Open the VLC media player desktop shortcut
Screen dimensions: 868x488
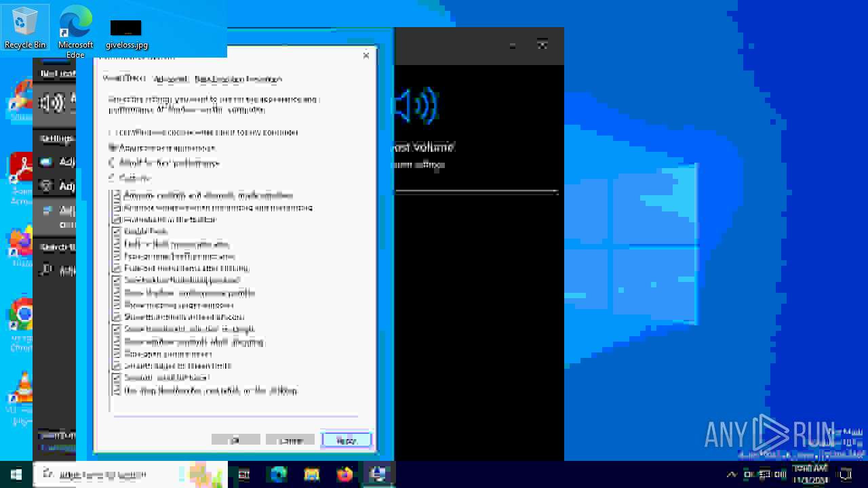pyautogui.click(x=21, y=398)
